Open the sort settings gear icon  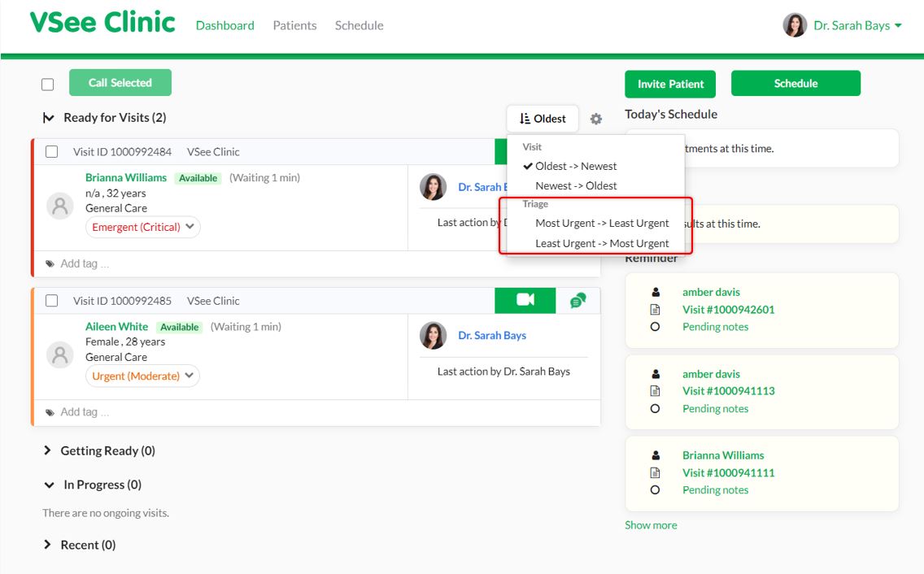point(595,119)
